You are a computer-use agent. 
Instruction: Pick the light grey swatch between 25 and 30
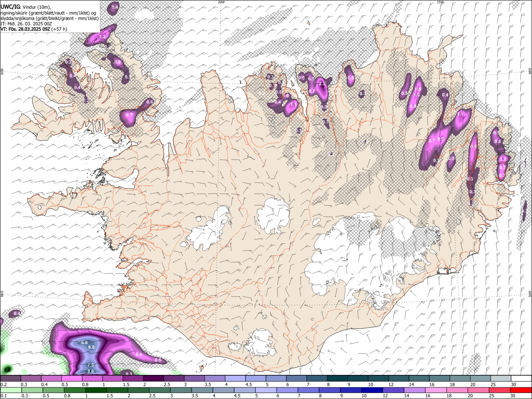(500, 378)
